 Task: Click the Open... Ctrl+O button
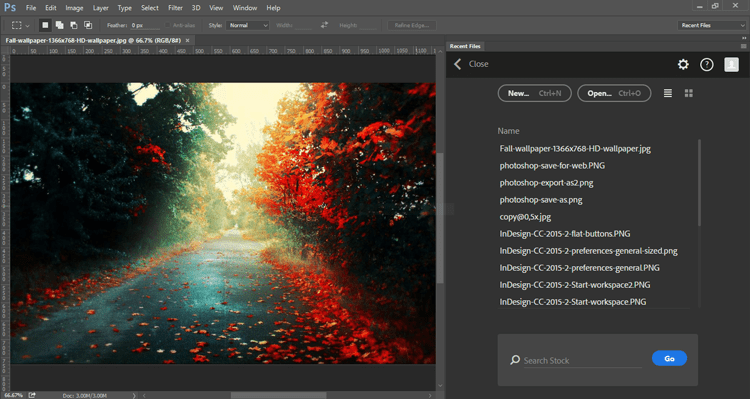click(614, 93)
